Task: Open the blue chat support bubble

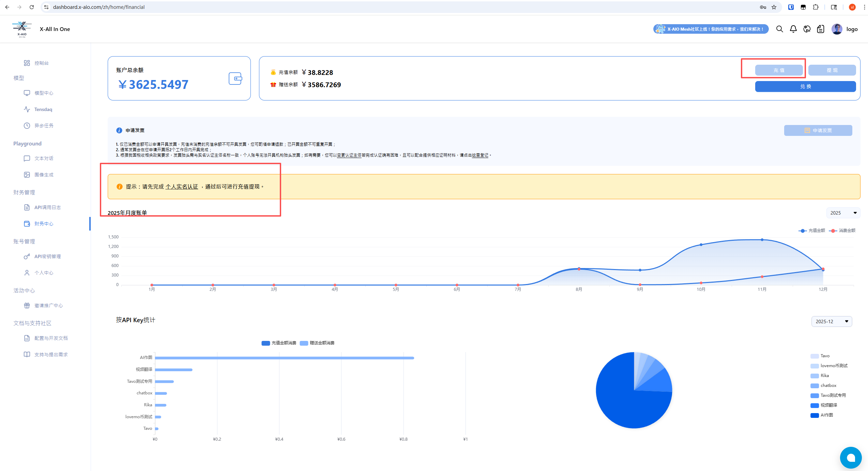Action: [850, 457]
